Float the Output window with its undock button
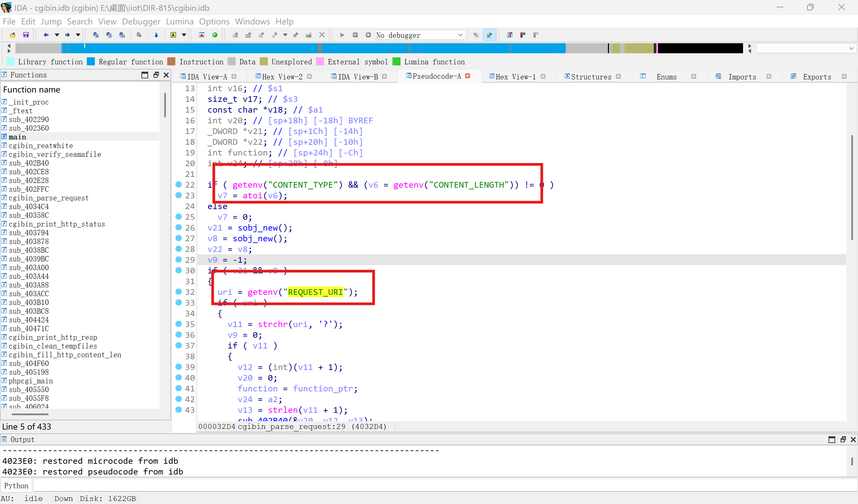858x504 pixels. click(x=843, y=439)
